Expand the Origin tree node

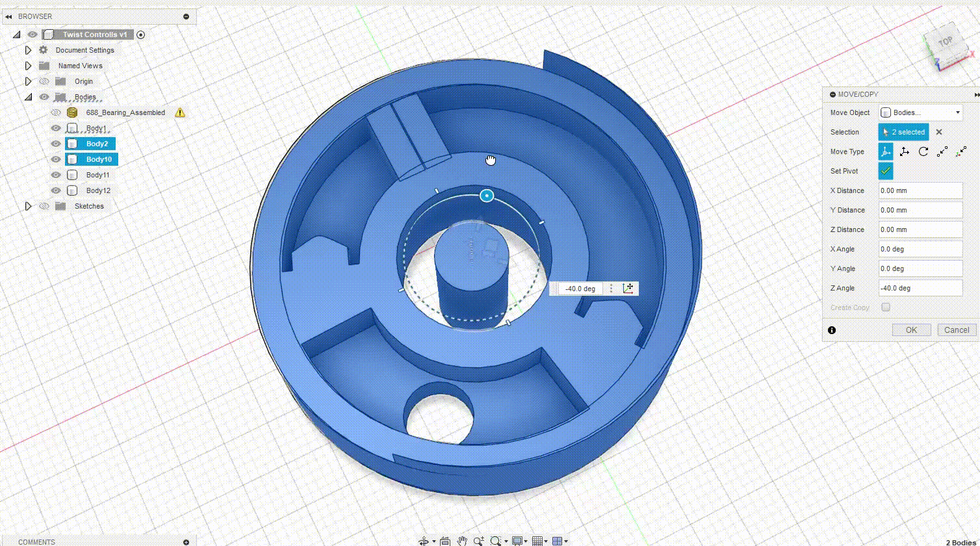pos(28,81)
